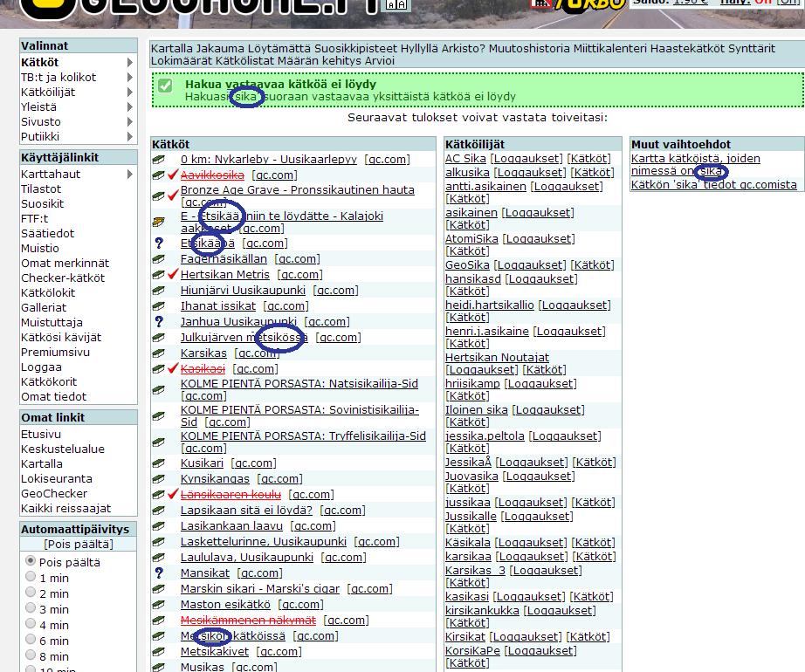
Task: Click the cache icon beside Karsikas
Action: tap(159, 353)
